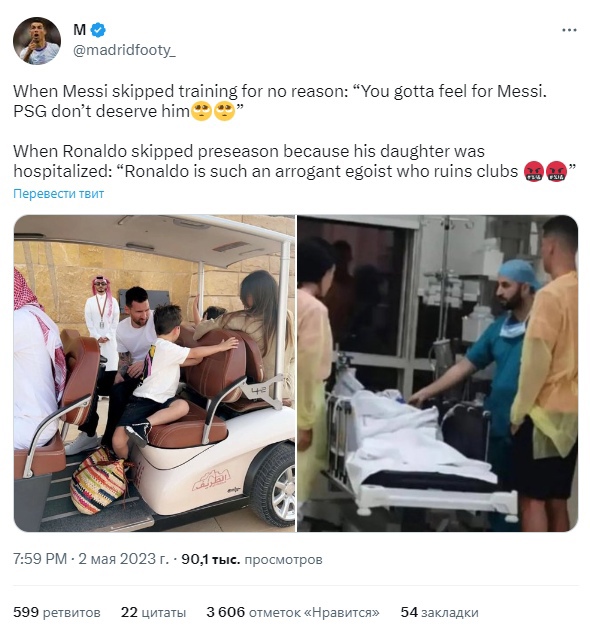Click Перевести твит to translate the tweet

click(59, 194)
